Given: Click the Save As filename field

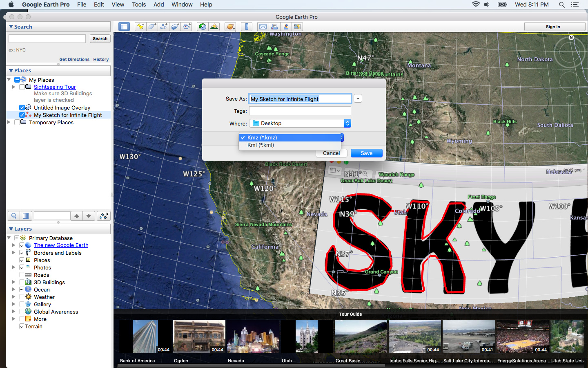Looking at the screenshot, I should (x=300, y=99).
